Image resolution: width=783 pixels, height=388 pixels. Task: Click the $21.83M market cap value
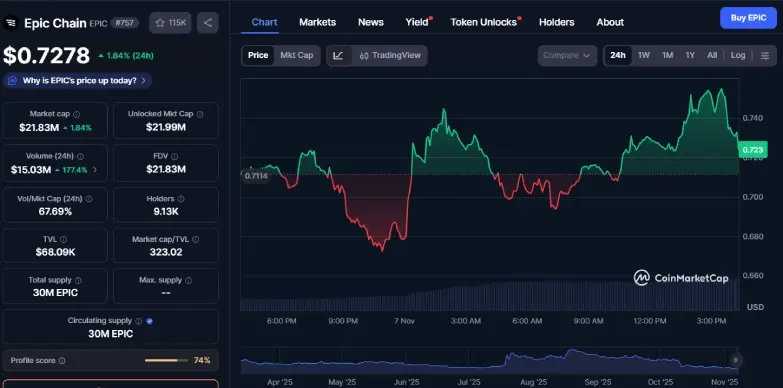pyautogui.click(x=39, y=127)
